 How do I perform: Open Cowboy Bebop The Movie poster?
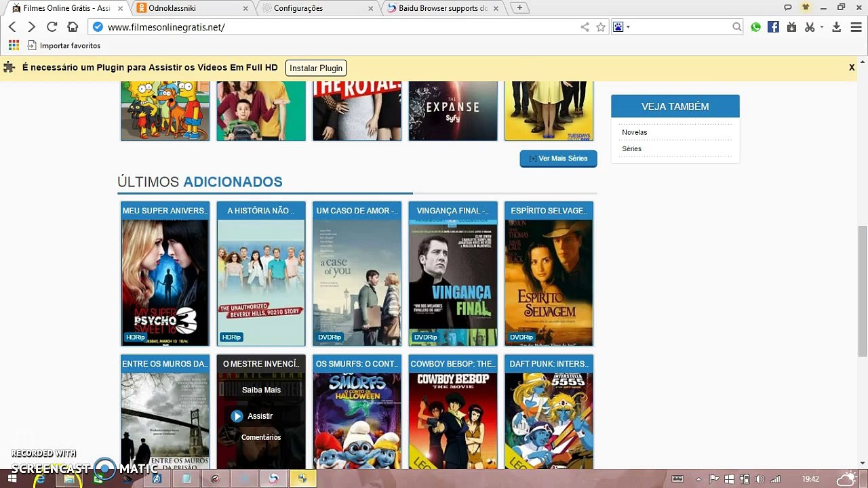pos(453,420)
